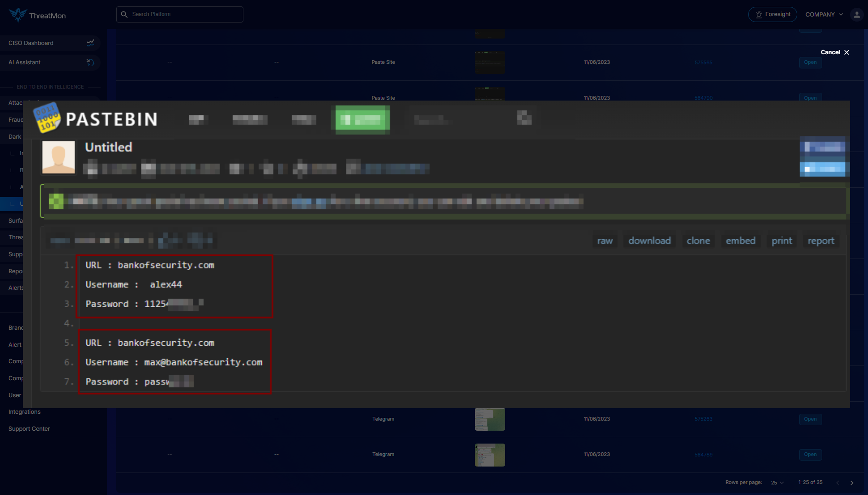Click 'print' in the Pastebin preview

[x=782, y=241]
